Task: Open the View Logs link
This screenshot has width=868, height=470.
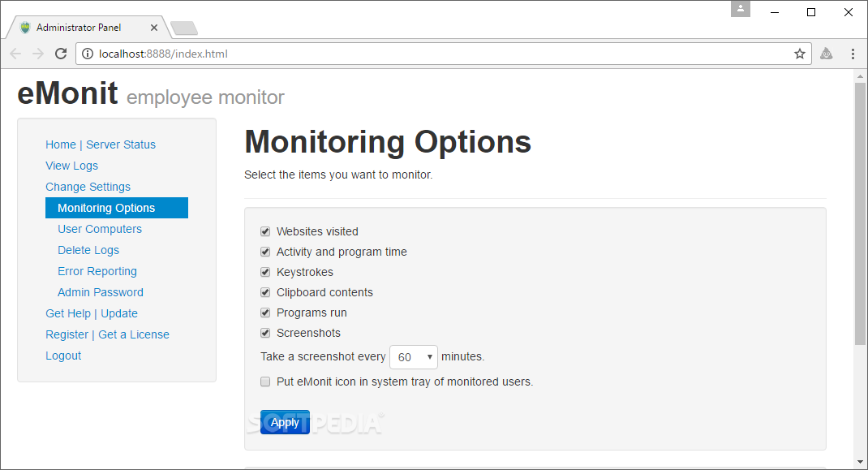Action: click(71, 166)
